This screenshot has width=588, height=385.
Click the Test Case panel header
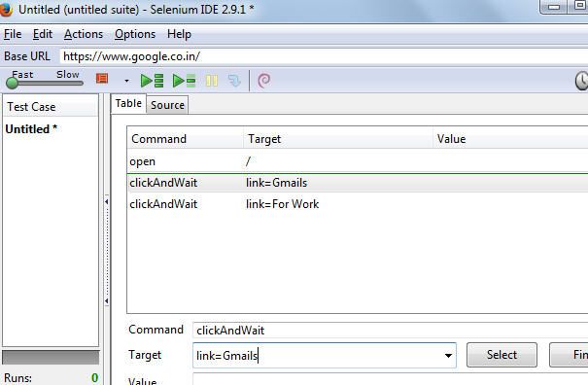[x=51, y=107]
